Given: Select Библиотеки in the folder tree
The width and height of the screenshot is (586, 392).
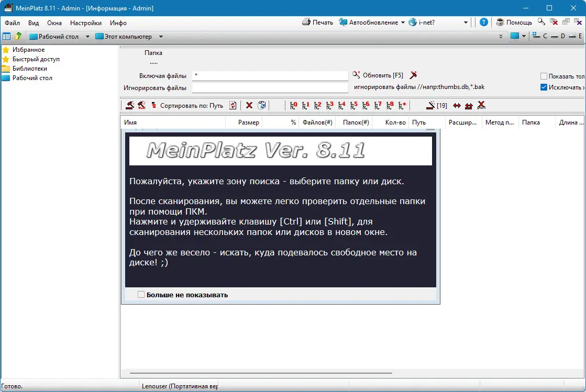Looking at the screenshot, I should click(29, 69).
